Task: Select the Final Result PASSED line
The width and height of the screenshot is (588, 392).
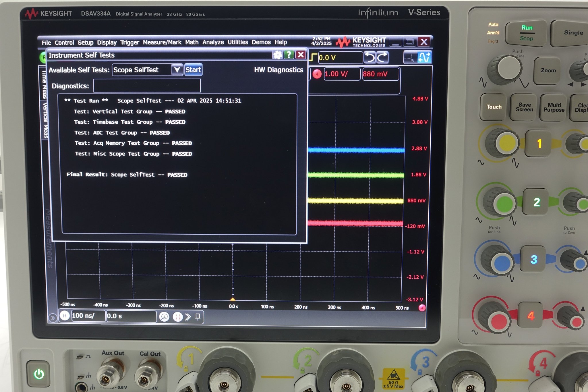Action: 127,174
